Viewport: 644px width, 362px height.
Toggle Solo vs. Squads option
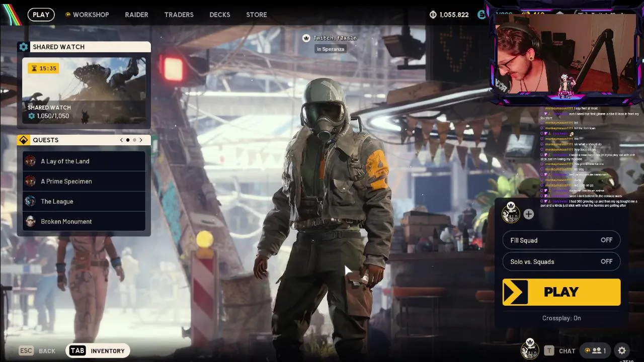561,261
